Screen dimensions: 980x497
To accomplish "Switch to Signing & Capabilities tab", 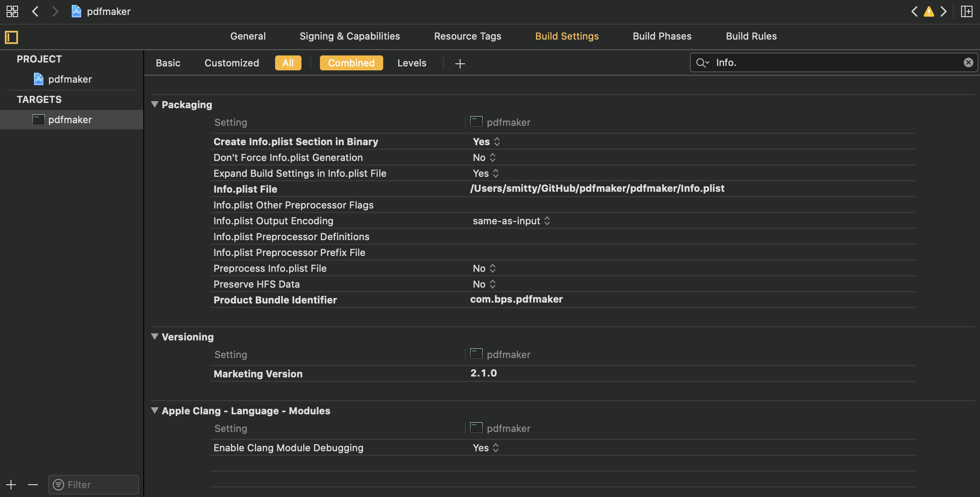I will point(349,36).
